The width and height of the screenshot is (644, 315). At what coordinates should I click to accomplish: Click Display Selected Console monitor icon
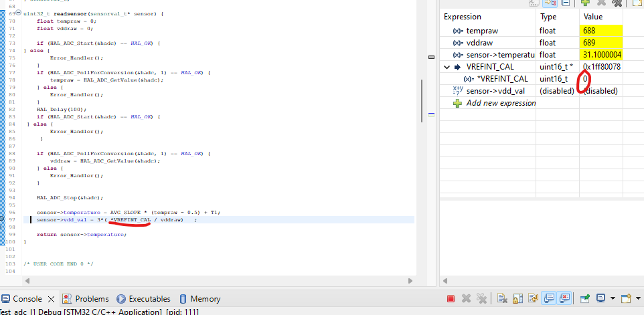pyautogui.click(x=601, y=298)
